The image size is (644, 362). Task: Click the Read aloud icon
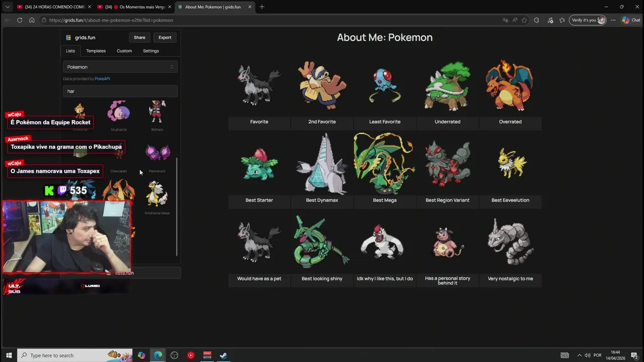point(515,20)
